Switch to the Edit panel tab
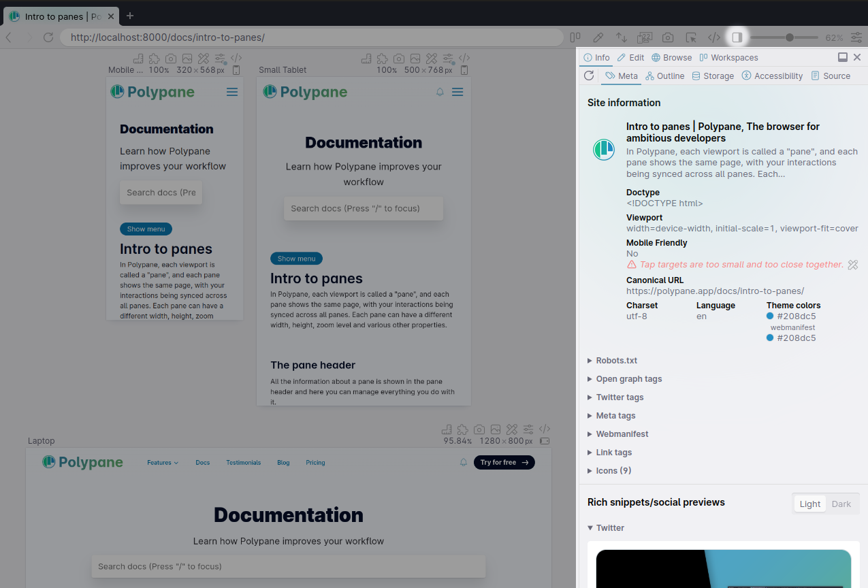Screen dimensions: 868x588 point(630,58)
